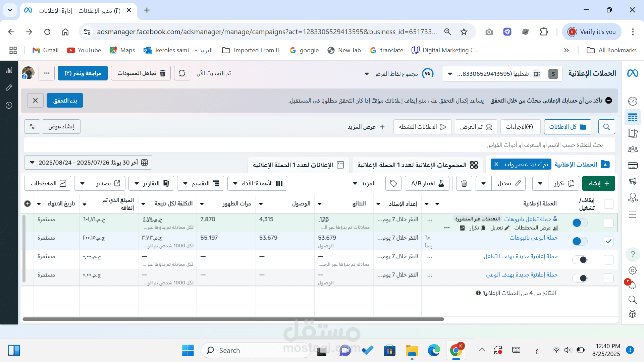644x362 pixels.
Task: Select the campaigns table grid icon
Action: click(x=633, y=118)
